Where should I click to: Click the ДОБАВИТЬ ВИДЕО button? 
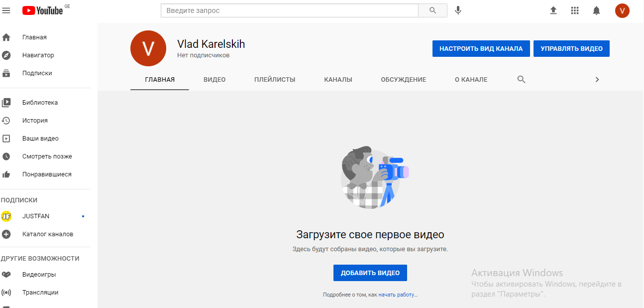click(370, 273)
